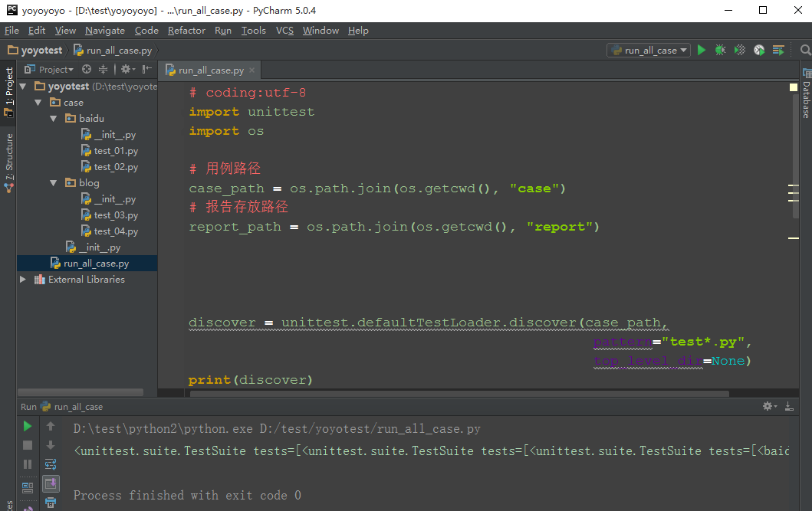Select the run_all_case.py editor tab
This screenshot has height=511, width=812.
211,70
